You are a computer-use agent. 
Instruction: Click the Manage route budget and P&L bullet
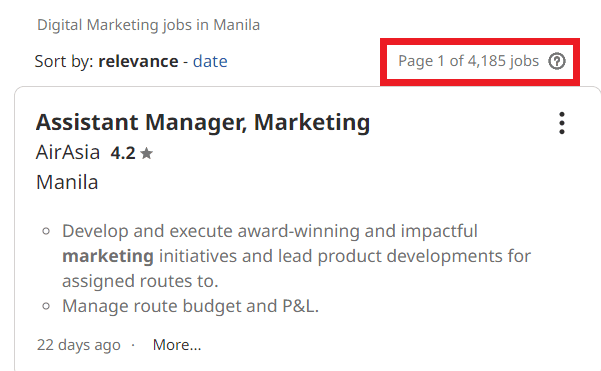pos(190,306)
